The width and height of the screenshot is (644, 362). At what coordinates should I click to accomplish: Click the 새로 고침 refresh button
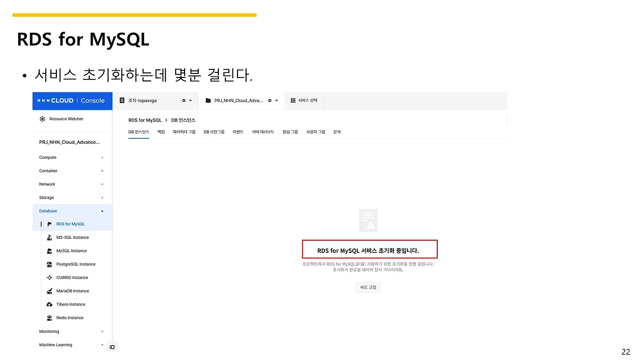click(368, 287)
